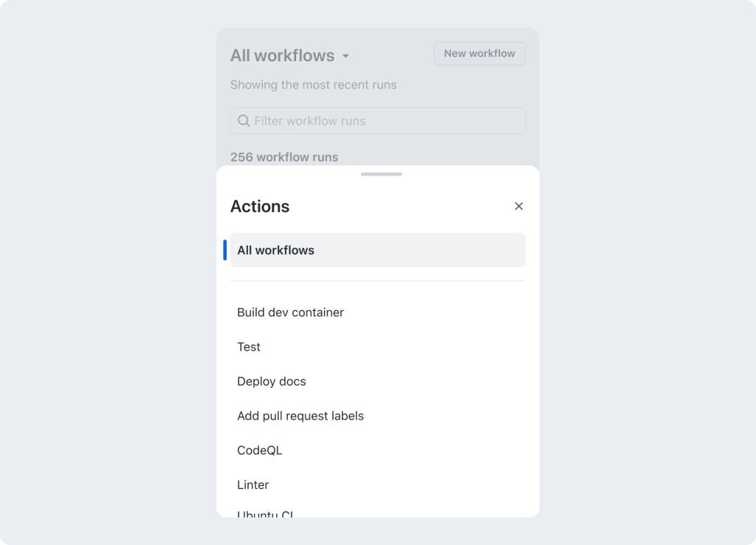Select the highlighted All workflows list item
Image resolution: width=756 pixels, height=545 pixels.
click(377, 250)
